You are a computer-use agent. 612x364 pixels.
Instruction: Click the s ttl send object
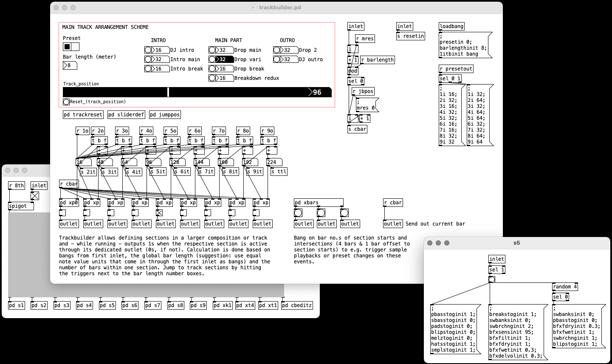[279, 172]
